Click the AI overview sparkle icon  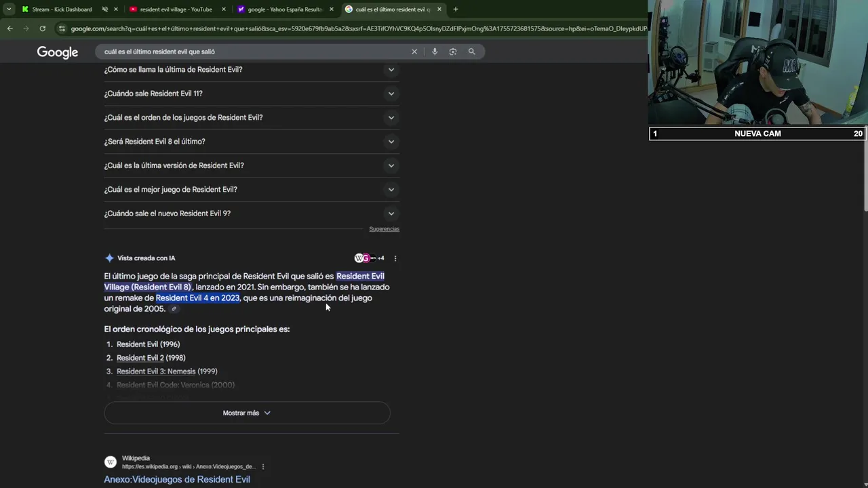coord(109,258)
